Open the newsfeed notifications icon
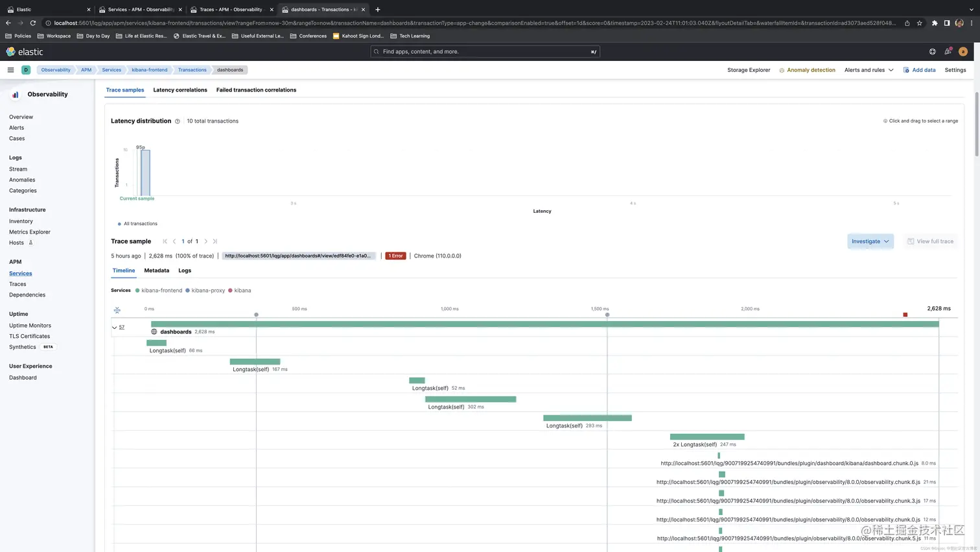This screenshot has height=552, width=980. [x=948, y=52]
